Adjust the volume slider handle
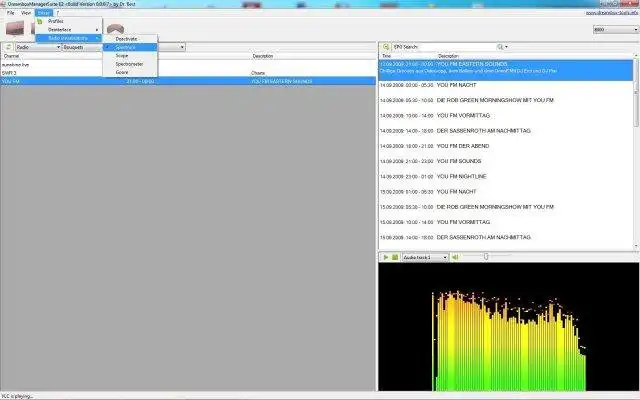Image resolution: width=640 pixels, height=400 pixels. [x=486, y=257]
